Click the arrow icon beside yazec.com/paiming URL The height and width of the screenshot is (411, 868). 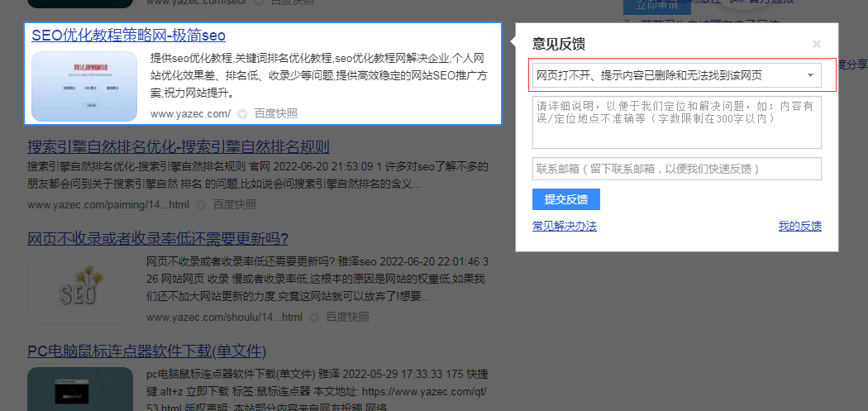pyautogui.click(x=201, y=205)
